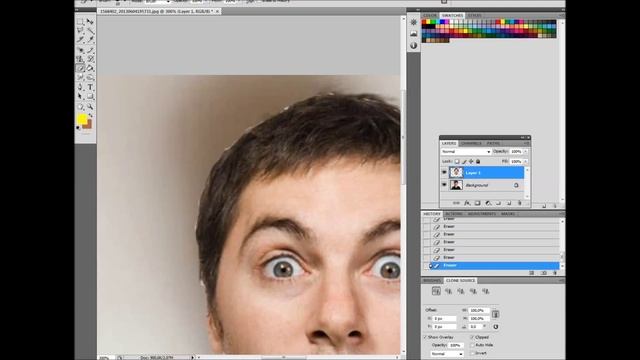The height and width of the screenshot is (360, 640).
Task: Select the Rectangular Marquee tool
Action: pos(80,22)
